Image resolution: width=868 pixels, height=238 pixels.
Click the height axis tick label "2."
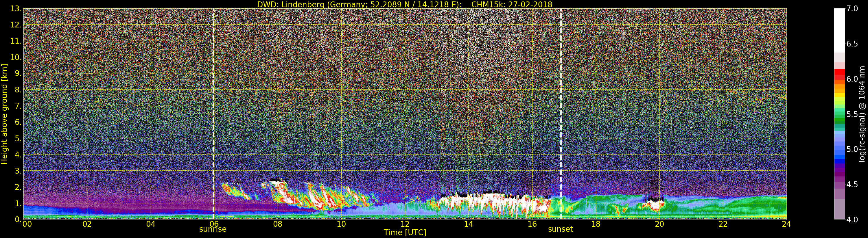[x=18, y=187]
